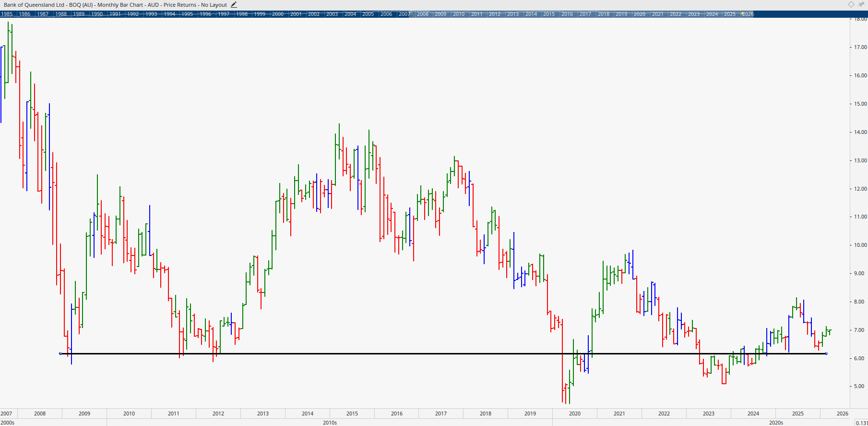The height and width of the screenshot is (426, 868).
Task: Click the 2025 label on bottom date axis
Action: pyautogui.click(x=798, y=414)
